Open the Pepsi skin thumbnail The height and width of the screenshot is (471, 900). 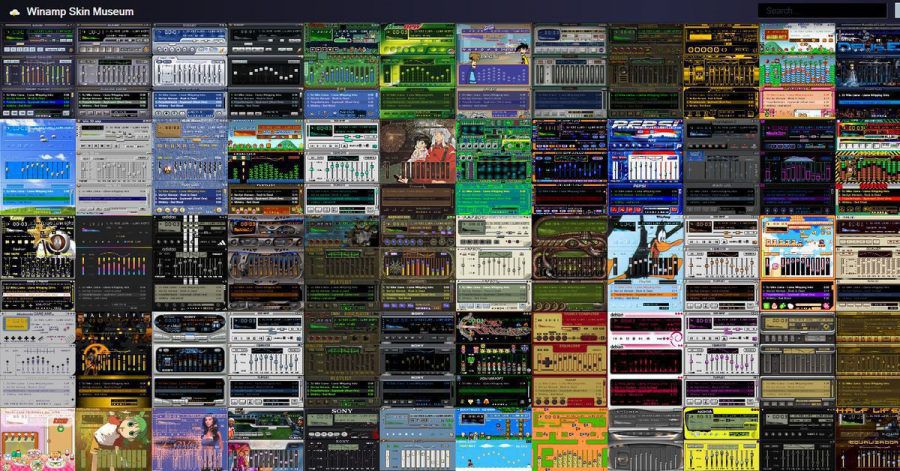click(x=645, y=167)
